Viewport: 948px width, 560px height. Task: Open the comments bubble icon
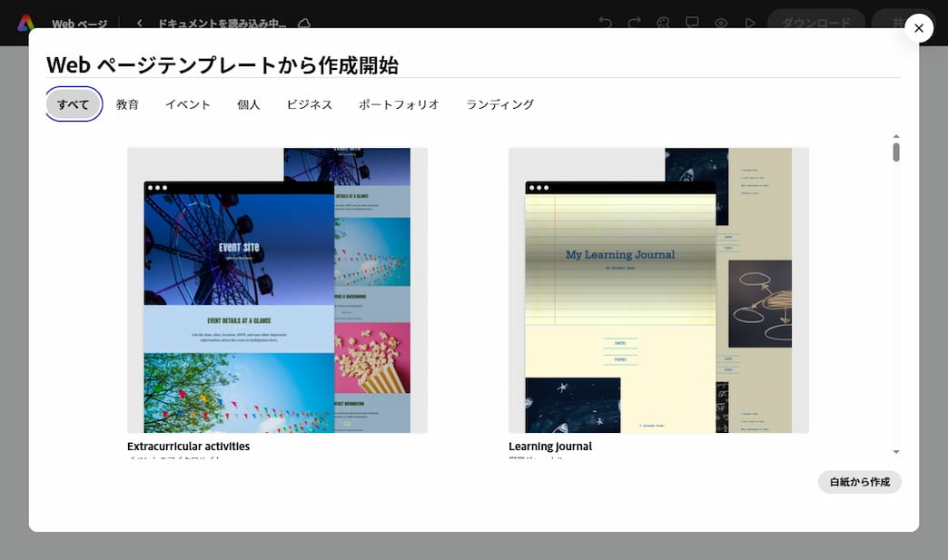click(692, 23)
